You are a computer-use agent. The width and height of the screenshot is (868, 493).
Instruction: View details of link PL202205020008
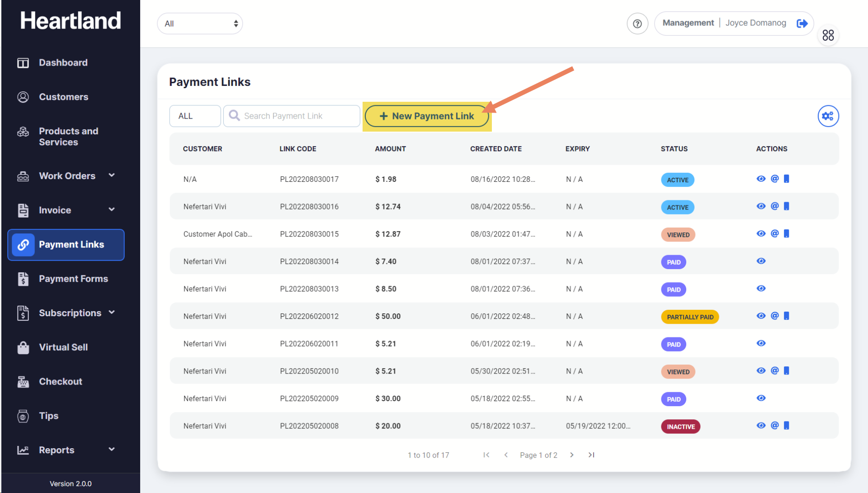tap(761, 426)
